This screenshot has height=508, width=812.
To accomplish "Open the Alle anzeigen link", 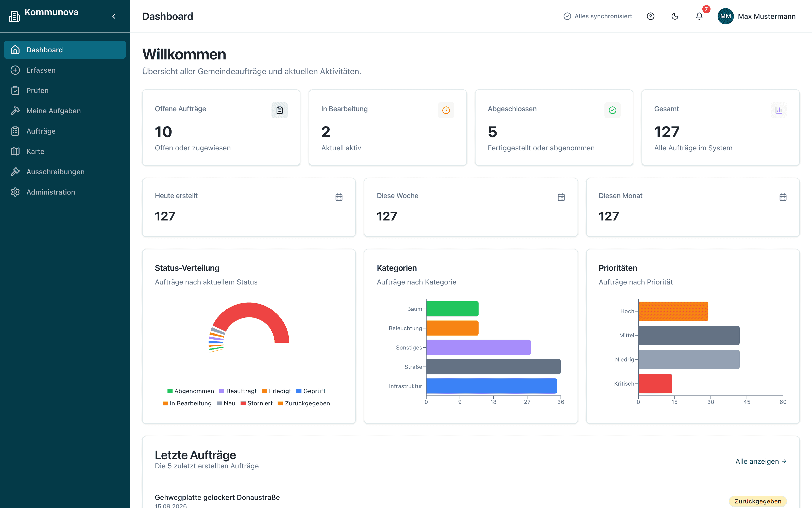I will (x=761, y=461).
